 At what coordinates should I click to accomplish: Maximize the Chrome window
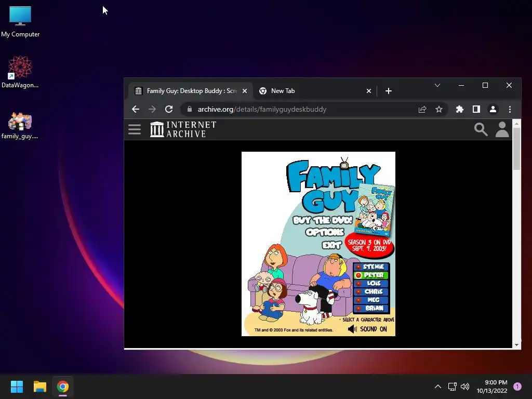click(x=485, y=85)
